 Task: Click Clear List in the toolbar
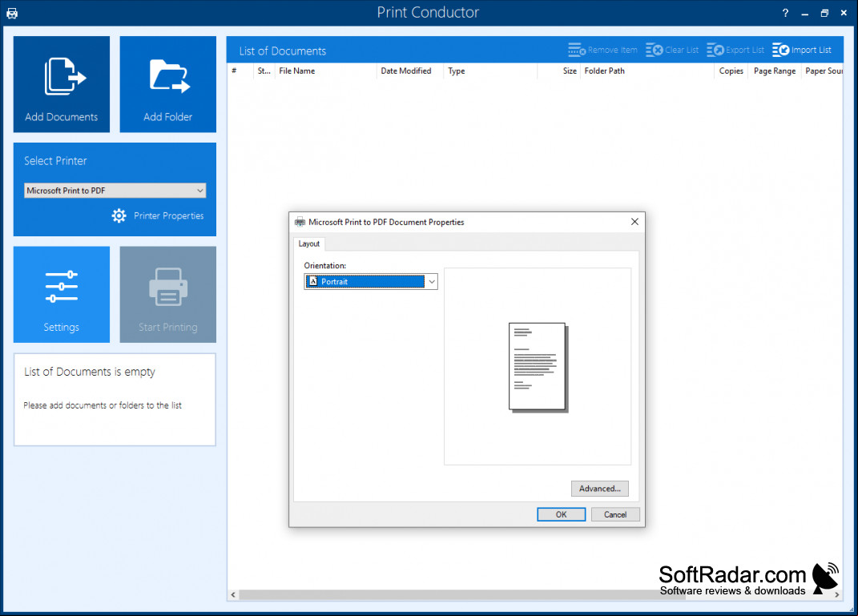coord(672,50)
